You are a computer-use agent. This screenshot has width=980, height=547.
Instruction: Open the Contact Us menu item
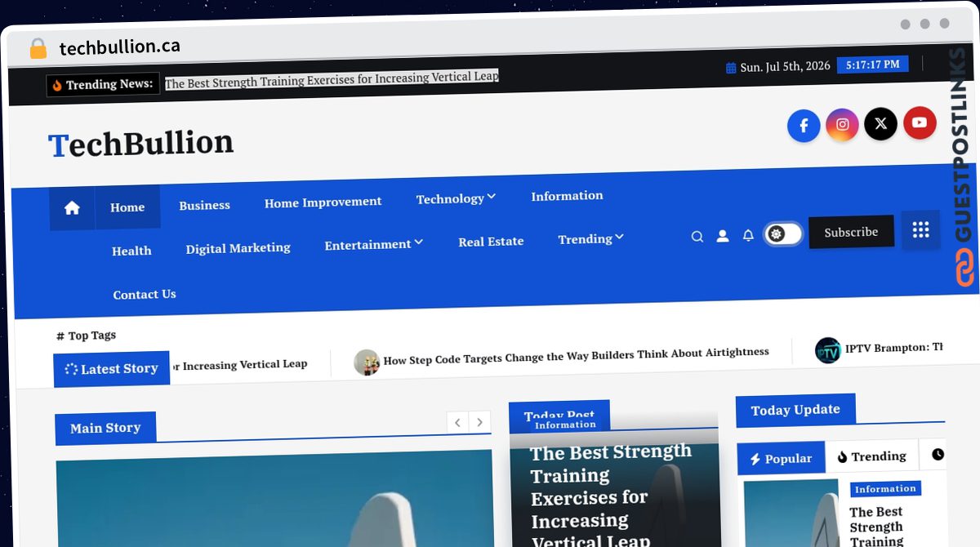point(145,294)
